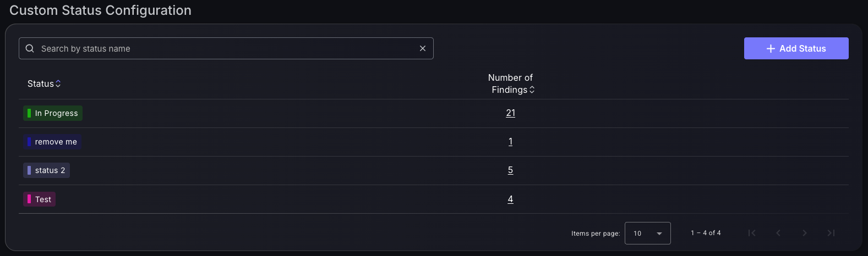Click the Add Status button

pos(796,48)
